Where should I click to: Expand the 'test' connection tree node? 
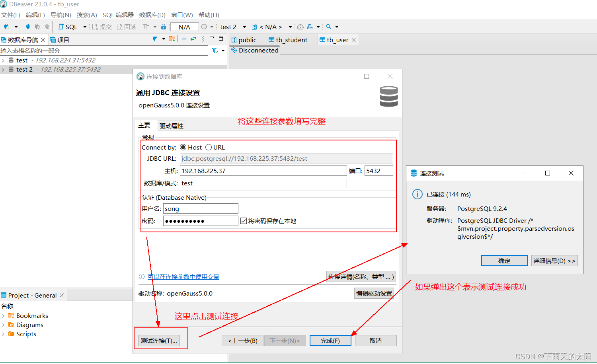pos(3,60)
